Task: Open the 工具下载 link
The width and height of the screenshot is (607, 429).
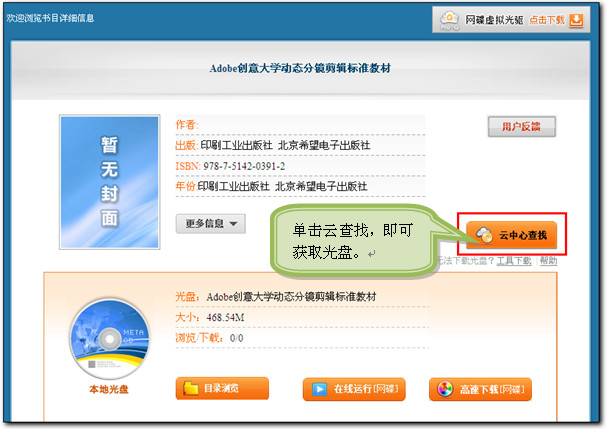Action: 513,260
